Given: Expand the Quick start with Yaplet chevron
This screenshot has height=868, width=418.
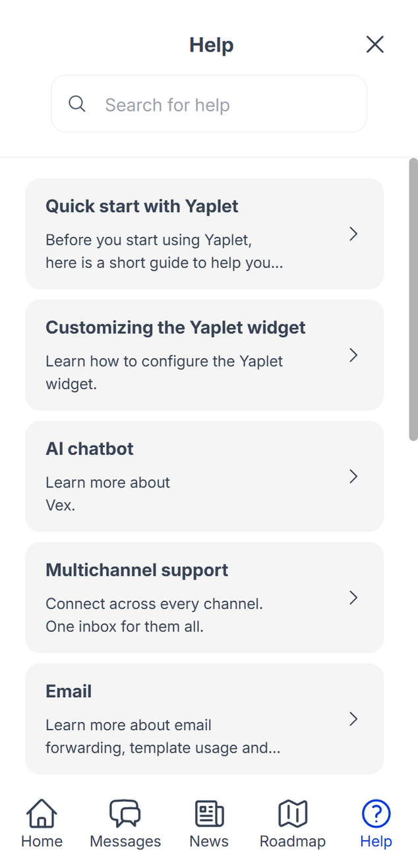Looking at the screenshot, I should [353, 233].
